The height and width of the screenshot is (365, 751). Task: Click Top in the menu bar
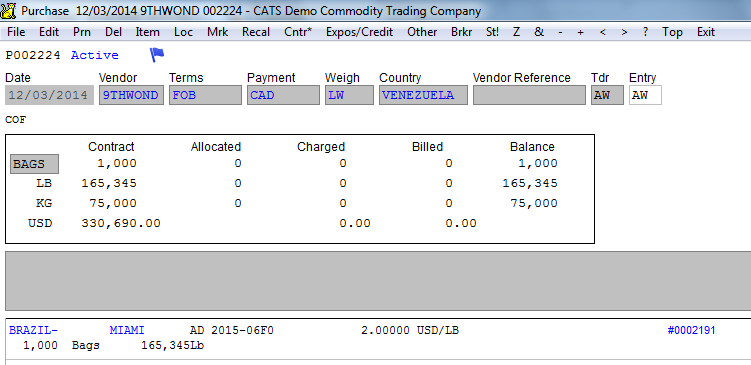(672, 32)
